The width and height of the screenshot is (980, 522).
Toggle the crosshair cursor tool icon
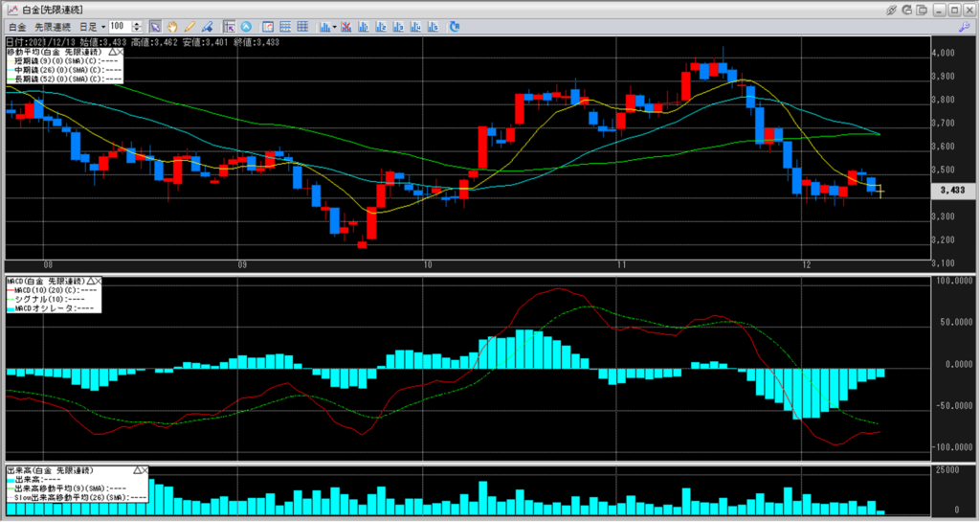[x=229, y=27]
